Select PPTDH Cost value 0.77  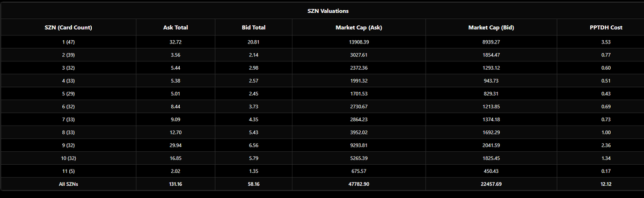click(606, 55)
